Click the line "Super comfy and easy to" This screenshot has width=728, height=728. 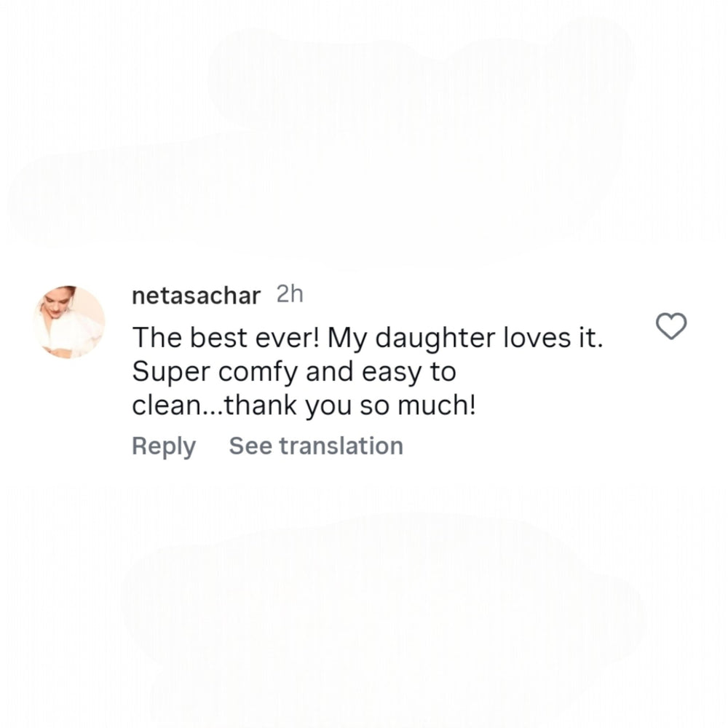[x=293, y=373]
